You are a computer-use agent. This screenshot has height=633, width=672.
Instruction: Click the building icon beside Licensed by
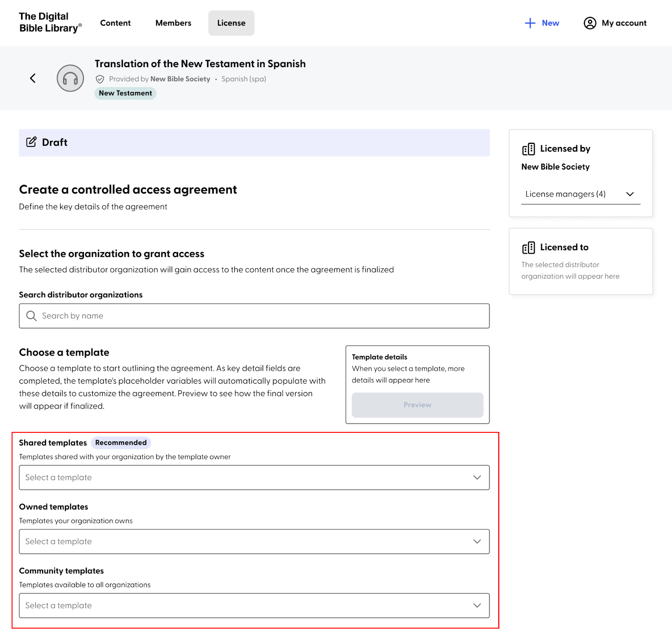528,149
